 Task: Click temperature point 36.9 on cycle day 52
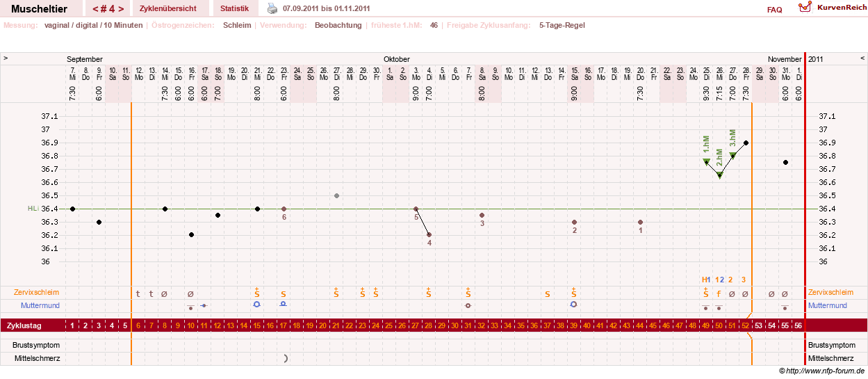click(x=746, y=143)
